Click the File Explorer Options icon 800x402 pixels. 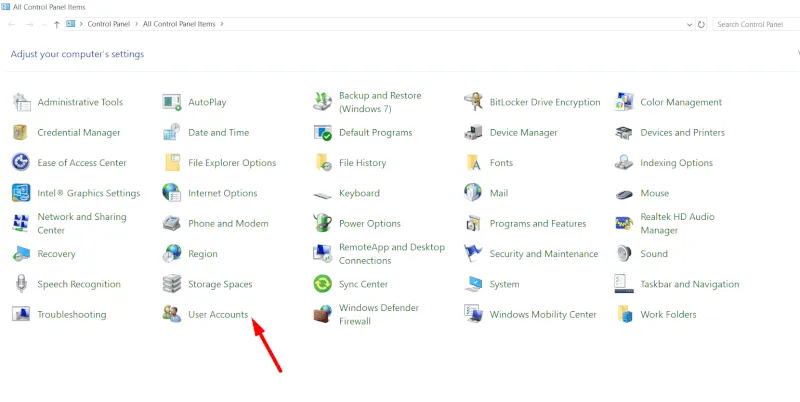(172, 163)
